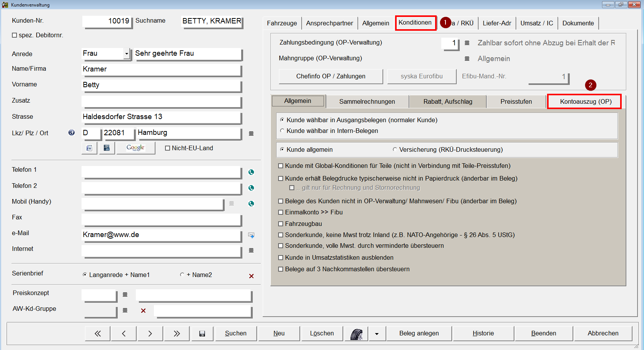Click the Abbrechen button
644x350 pixels.
coord(603,333)
